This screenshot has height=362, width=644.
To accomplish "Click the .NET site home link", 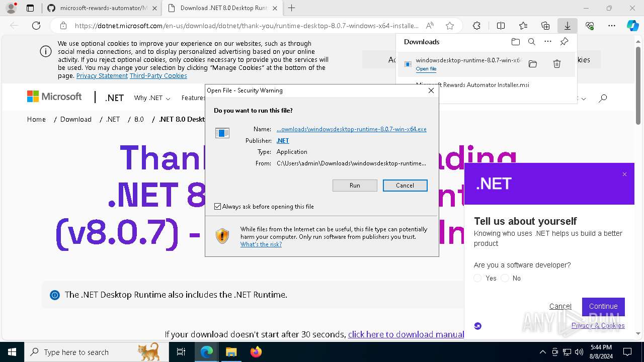I will 114,98.
